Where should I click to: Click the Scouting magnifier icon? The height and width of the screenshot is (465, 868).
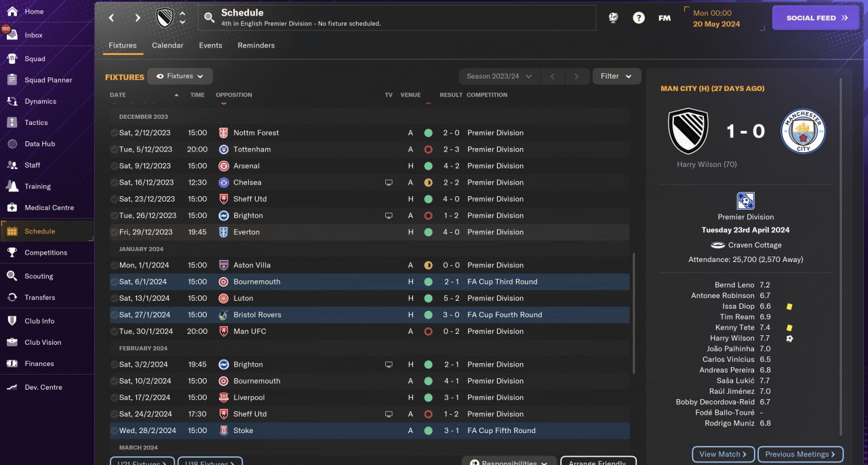12,276
